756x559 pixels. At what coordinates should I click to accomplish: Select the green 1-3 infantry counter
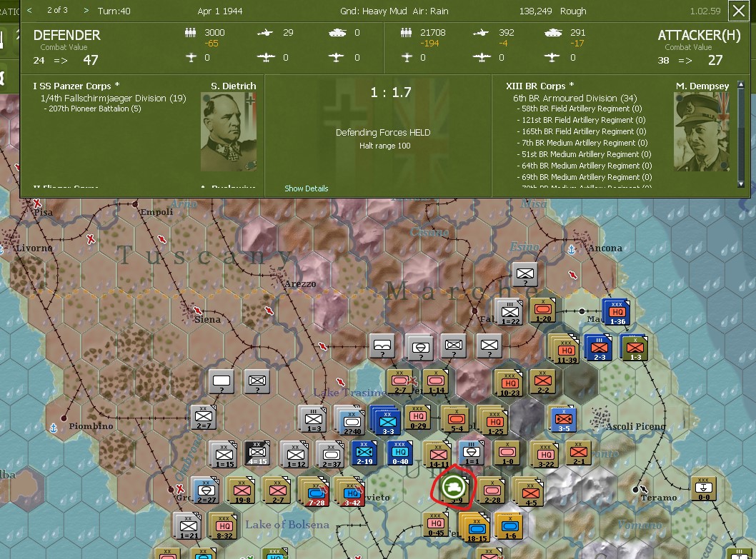[x=635, y=348]
